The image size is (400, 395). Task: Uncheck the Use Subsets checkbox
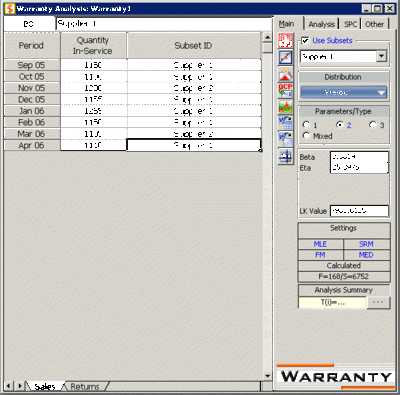[305, 41]
